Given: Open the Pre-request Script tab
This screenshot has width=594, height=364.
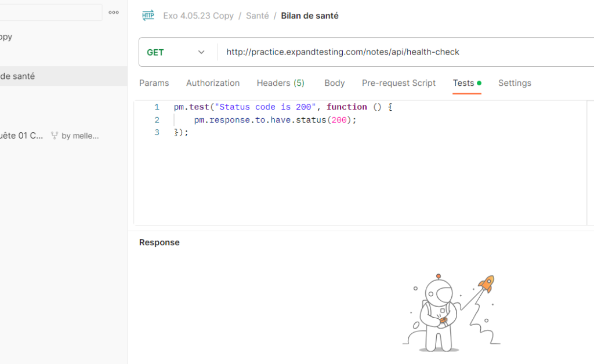Looking at the screenshot, I should (399, 83).
